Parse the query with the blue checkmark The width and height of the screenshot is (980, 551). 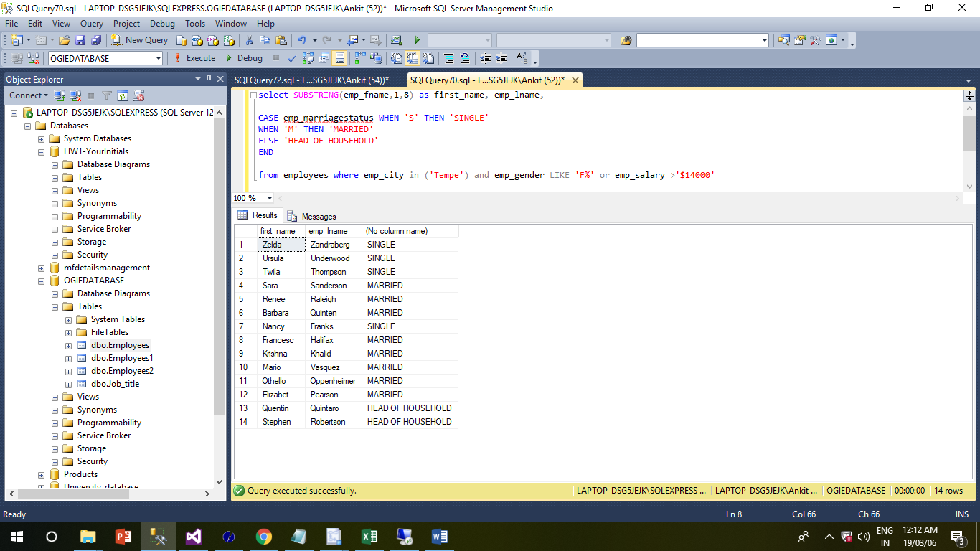[x=292, y=58]
